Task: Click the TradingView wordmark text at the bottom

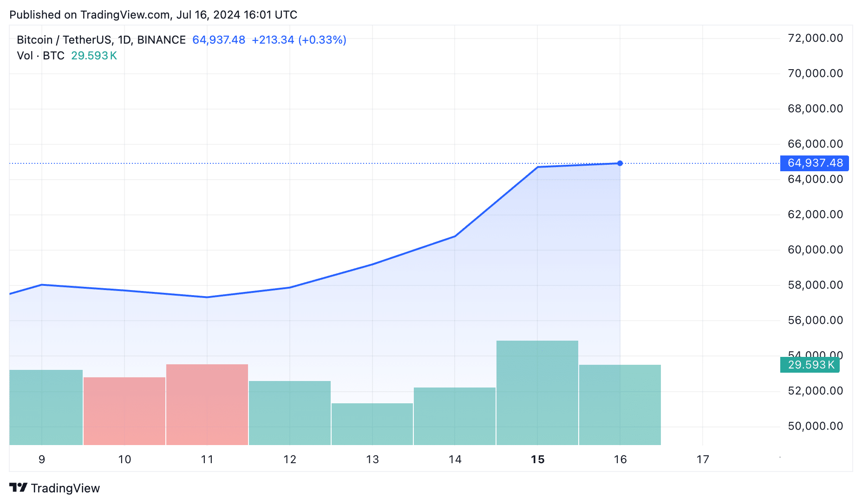Action: [65, 488]
